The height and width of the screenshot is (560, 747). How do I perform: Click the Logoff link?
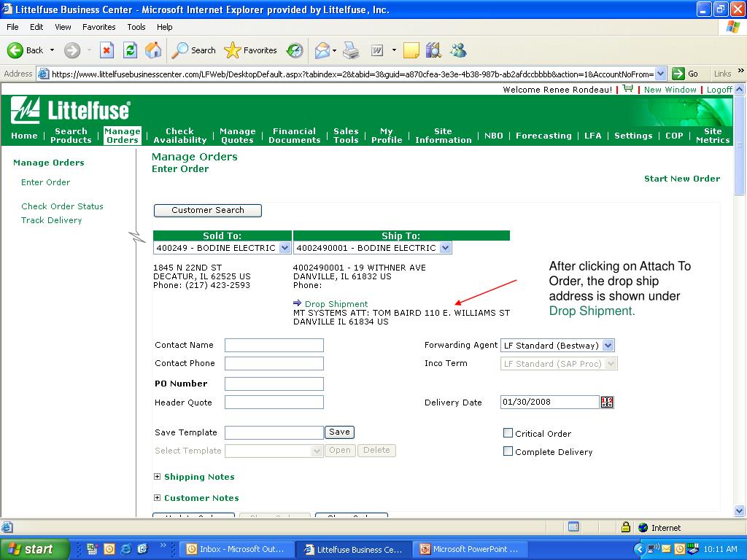pyautogui.click(x=719, y=90)
